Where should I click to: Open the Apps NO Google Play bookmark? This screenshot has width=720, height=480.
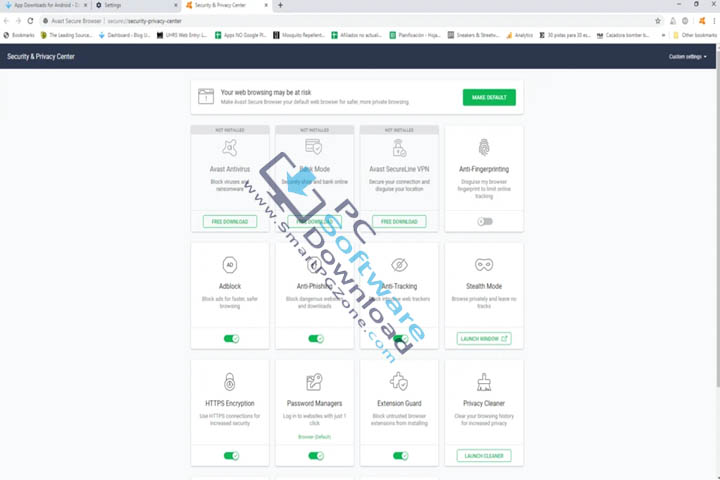(241, 35)
